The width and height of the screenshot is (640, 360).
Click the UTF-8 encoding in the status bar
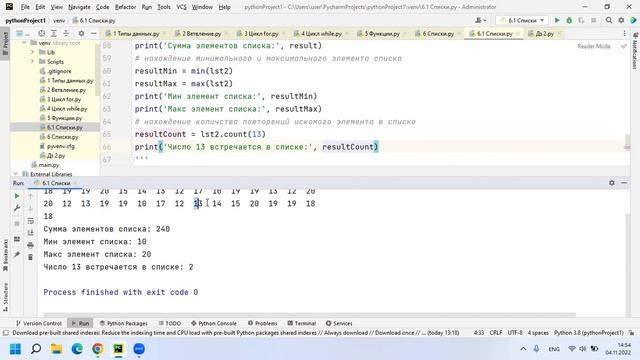[515, 333]
